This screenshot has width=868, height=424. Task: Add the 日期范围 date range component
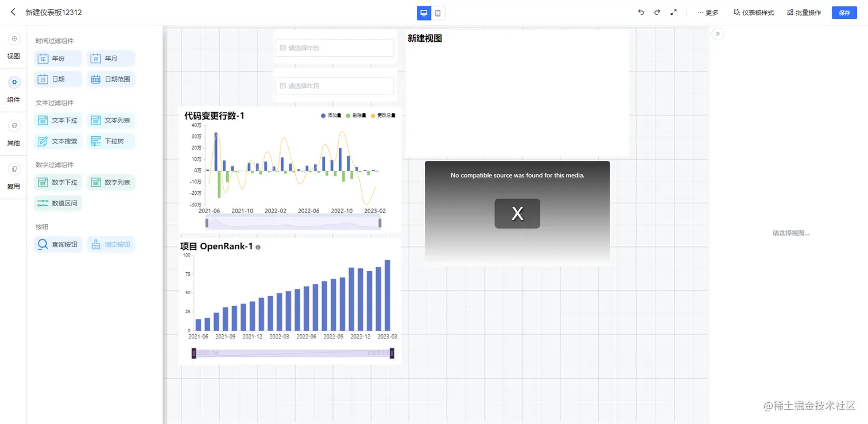[x=111, y=79]
